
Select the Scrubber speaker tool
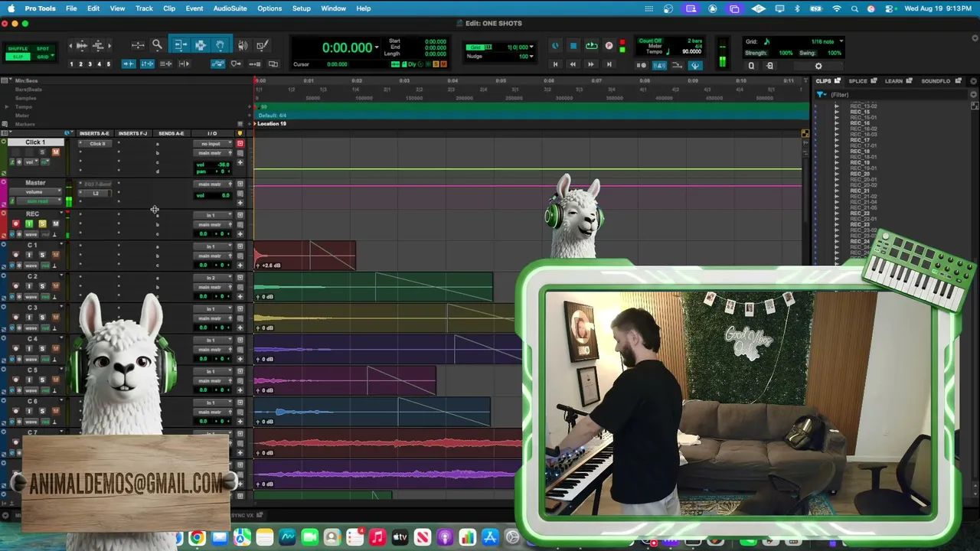click(x=243, y=45)
